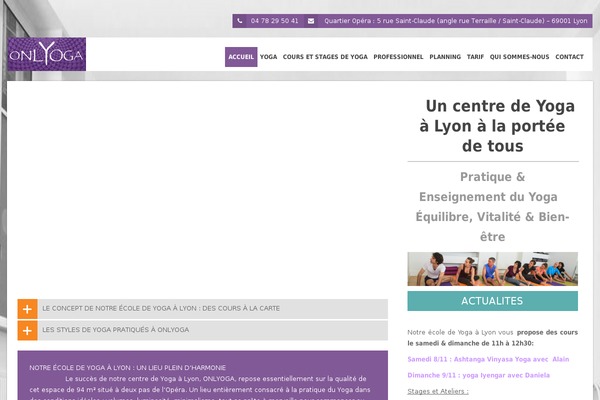Open the Planning page
Viewport: 600px width, 400px height.
tap(445, 57)
